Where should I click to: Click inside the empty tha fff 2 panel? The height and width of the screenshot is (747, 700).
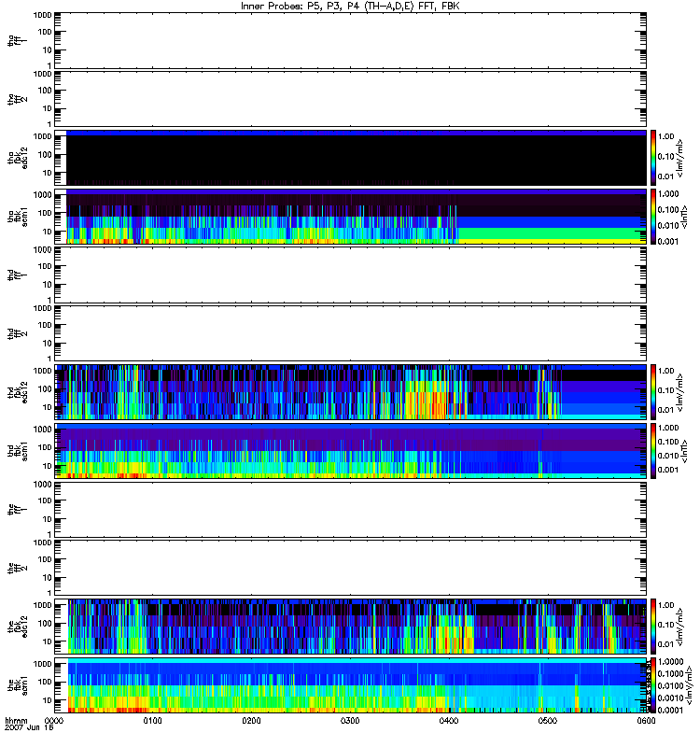(x=351, y=99)
